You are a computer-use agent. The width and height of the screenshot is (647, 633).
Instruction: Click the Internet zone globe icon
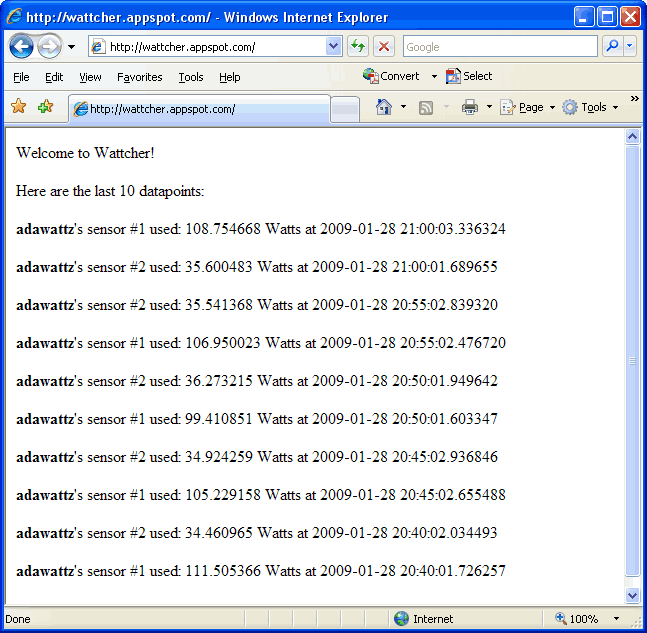[x=401, y=619]
